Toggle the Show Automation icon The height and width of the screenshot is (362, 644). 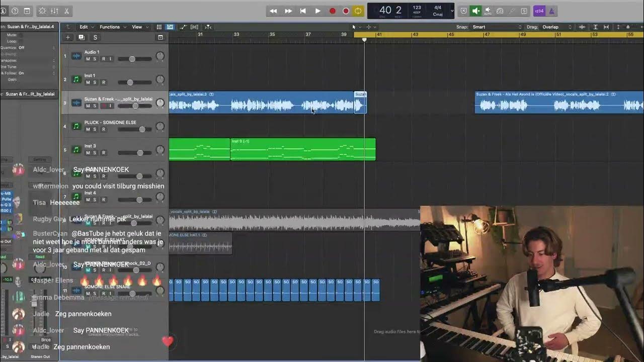coord(183,27)
